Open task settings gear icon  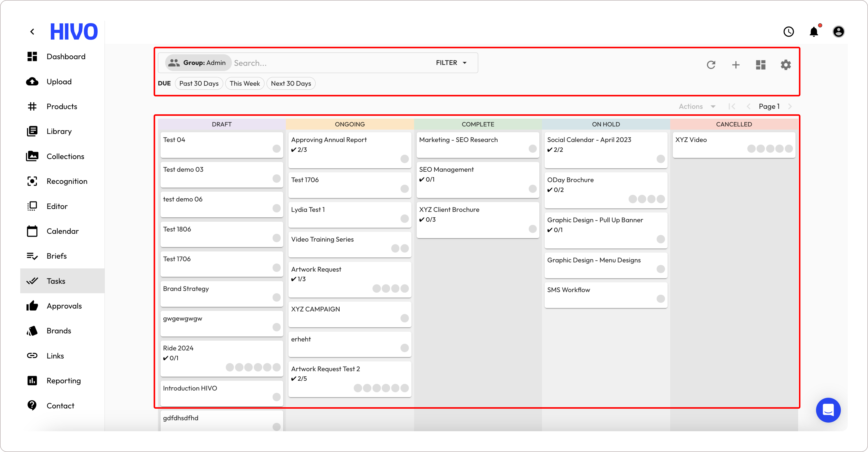[x=785, y=65]
